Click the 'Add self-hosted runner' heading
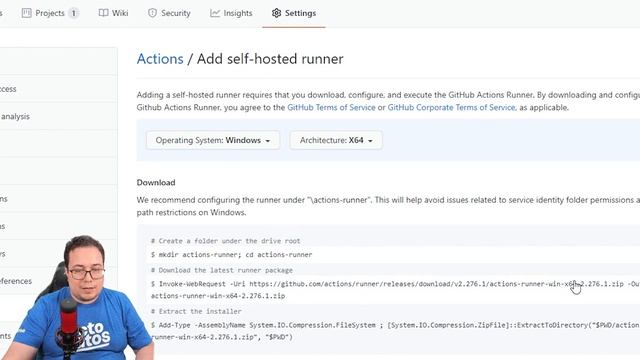 (x=270, y=59)
